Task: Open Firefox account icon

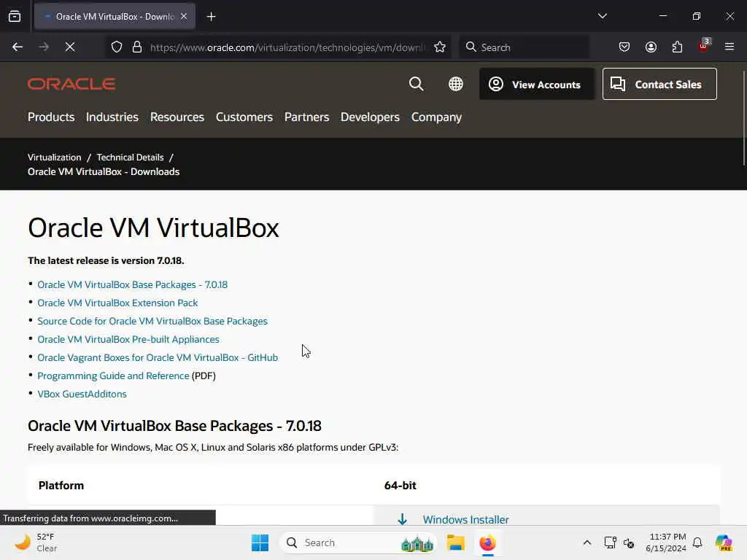Action: click(651, 47)
